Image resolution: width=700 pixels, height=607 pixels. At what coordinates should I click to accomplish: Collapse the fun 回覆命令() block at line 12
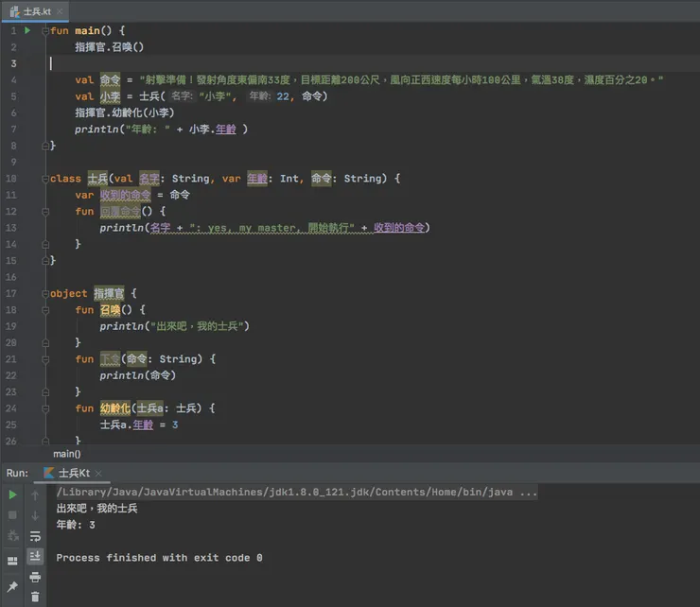(45, 212)
